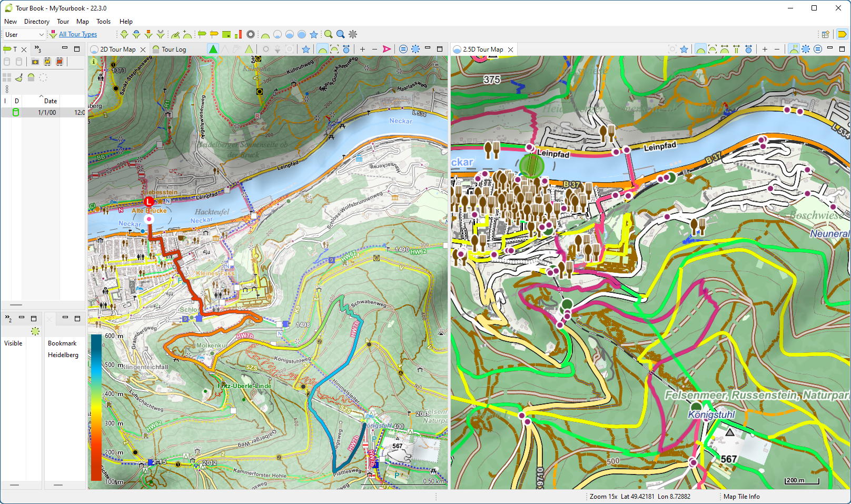Zoom out on the 2D Tour Map

click(375, 49)
